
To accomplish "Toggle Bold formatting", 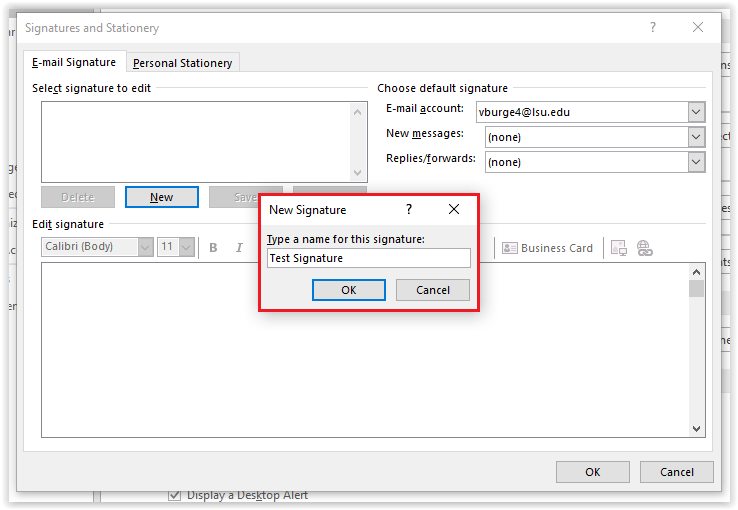I will (213, 247).
